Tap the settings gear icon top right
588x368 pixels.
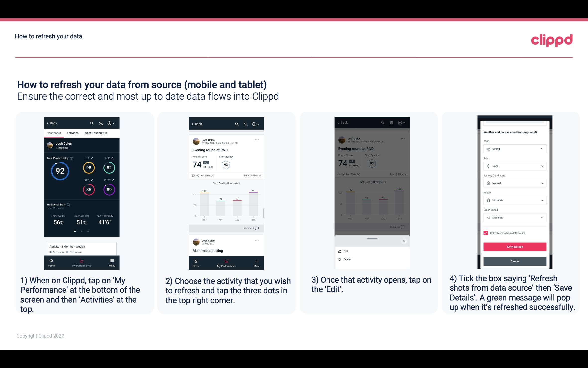tap(109, 123)
